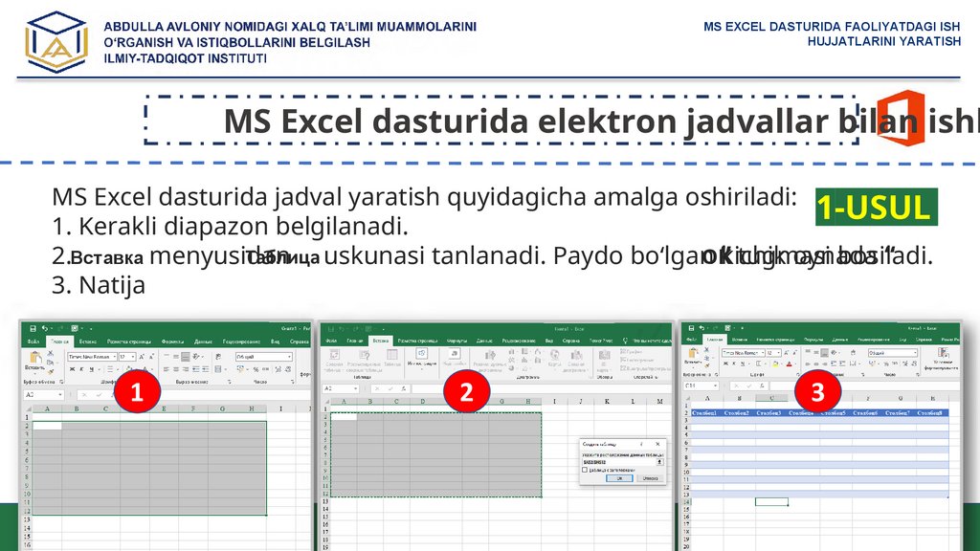Click the center align icon in the first Excel screenshot
Screen dimensions: 980x551
(176, 369)
